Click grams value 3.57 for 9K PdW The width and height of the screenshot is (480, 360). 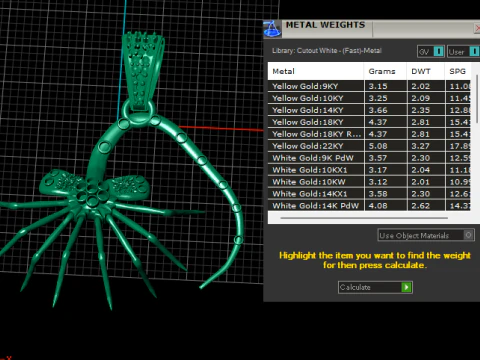point(378,158)
